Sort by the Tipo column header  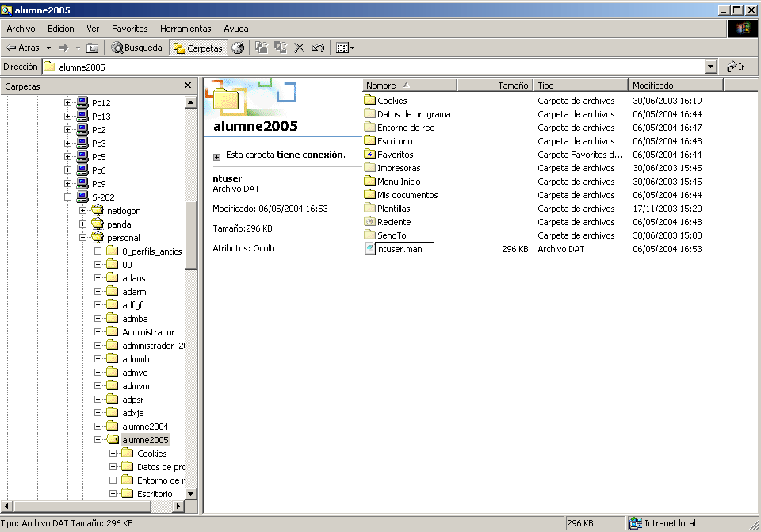580,86
